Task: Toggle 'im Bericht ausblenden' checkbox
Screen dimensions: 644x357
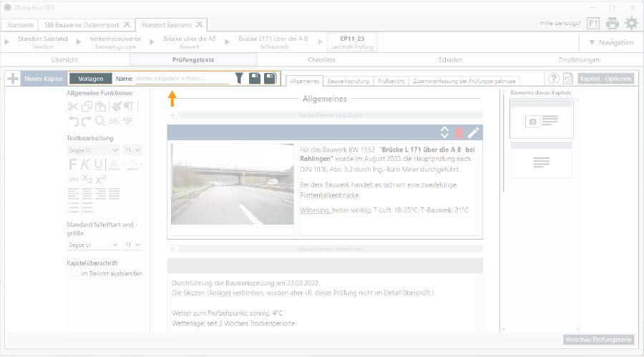Action: (74, 273)
